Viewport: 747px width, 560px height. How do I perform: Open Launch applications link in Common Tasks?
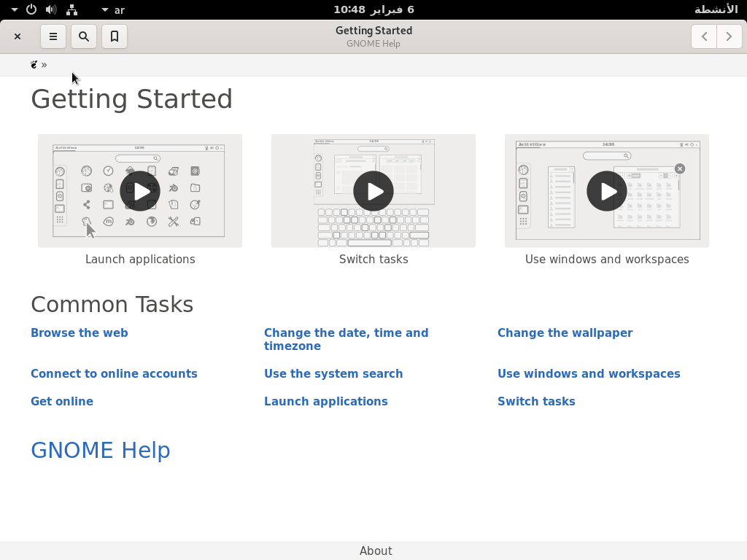tap(326, 402)
